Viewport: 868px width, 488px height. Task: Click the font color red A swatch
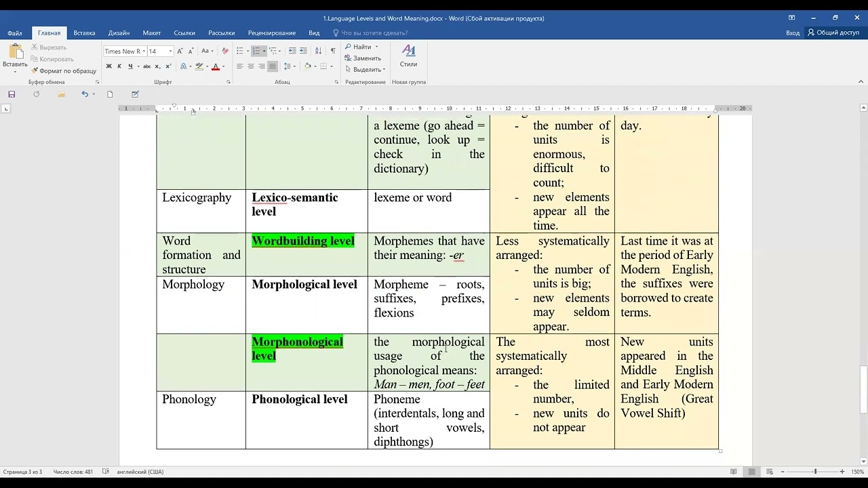coord(216,66)
